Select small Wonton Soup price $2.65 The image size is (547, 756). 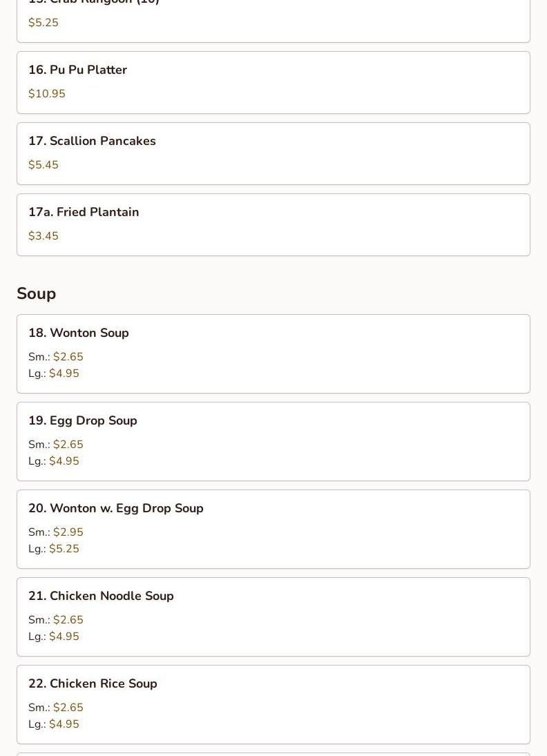pos(68,357)
